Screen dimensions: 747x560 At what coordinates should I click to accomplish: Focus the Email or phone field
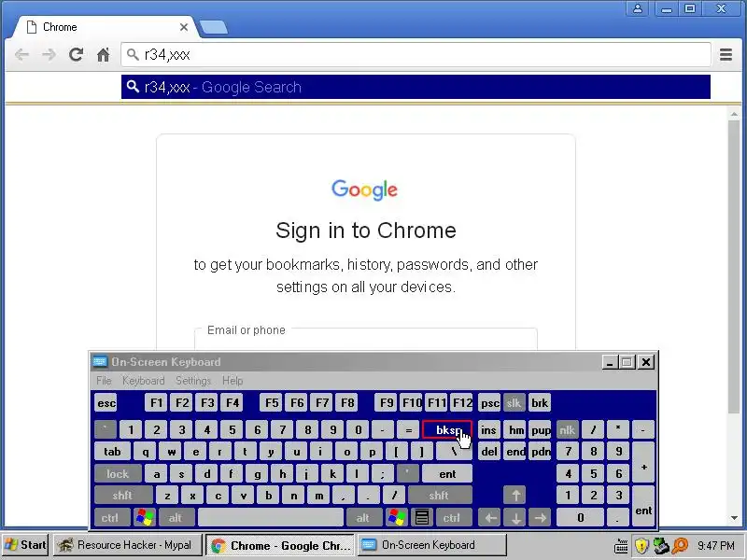pos(366,339)
